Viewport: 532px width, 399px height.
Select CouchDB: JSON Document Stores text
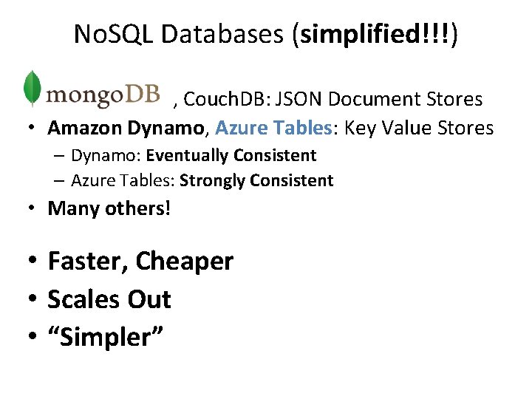332,99
